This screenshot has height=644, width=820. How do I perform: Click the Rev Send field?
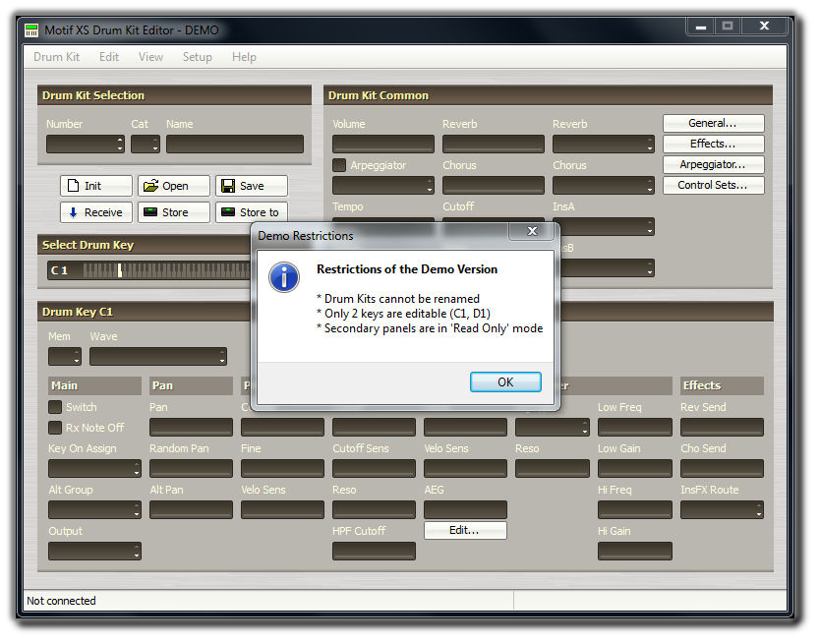[x=722, y=428]
